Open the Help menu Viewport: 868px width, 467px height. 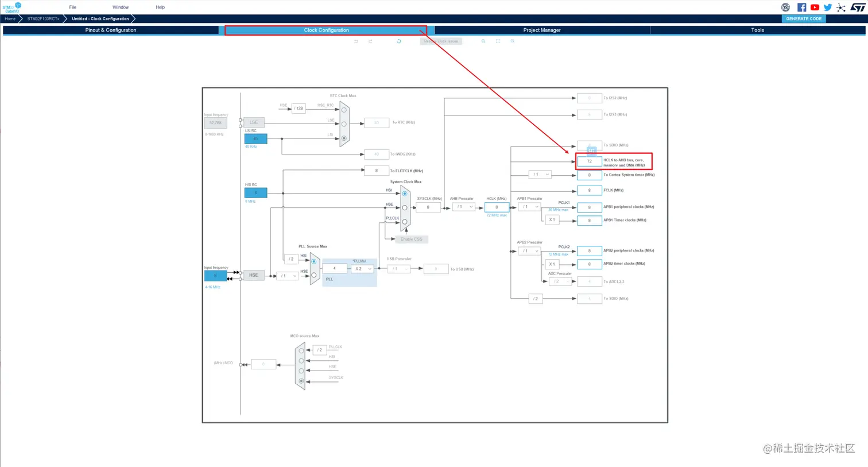tap(160, 7)
